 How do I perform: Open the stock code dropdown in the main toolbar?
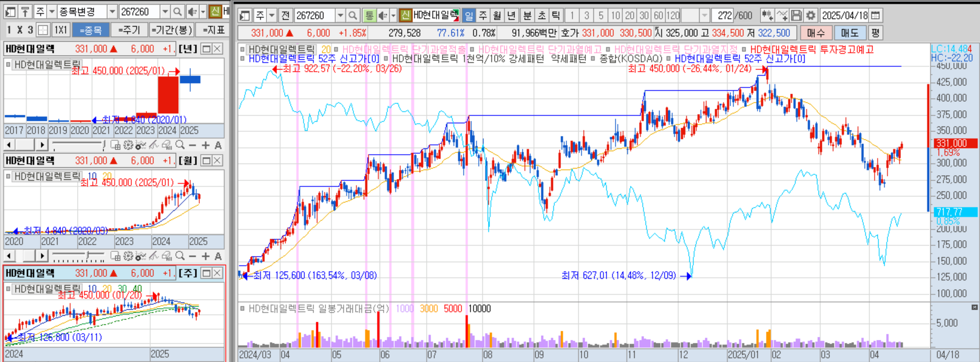pos(340,16)
